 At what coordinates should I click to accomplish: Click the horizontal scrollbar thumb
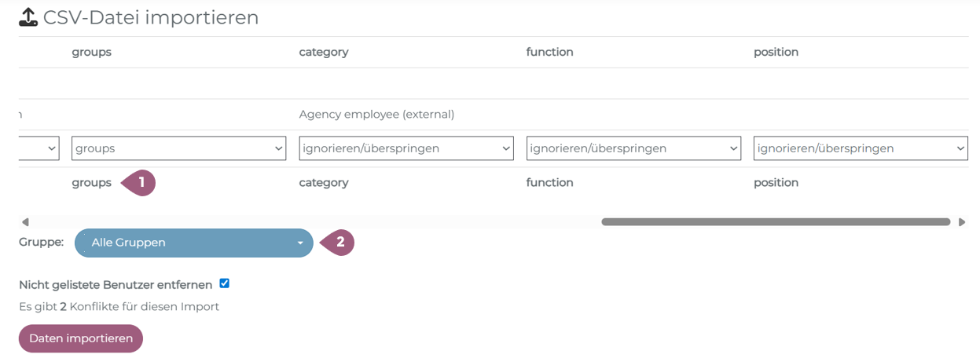click(776, 222)
